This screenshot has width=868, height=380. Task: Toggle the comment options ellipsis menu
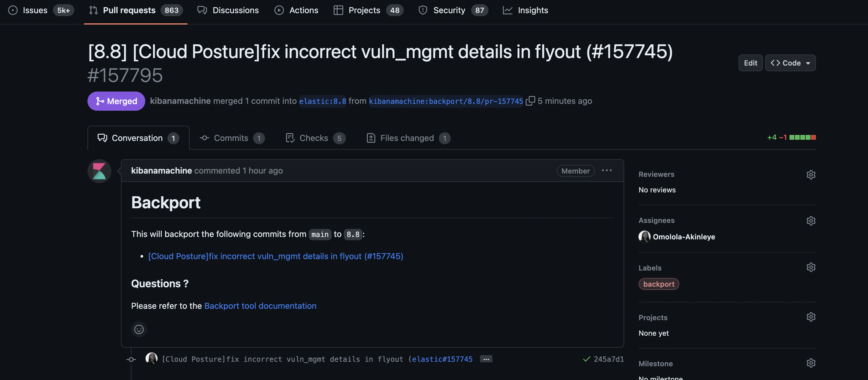pos(607,171)
